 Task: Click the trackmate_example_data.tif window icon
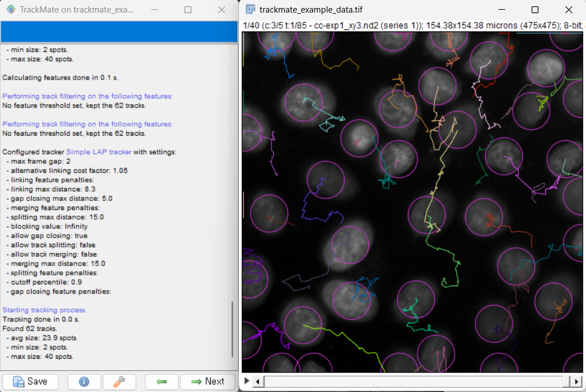click(x=250, y=9)
